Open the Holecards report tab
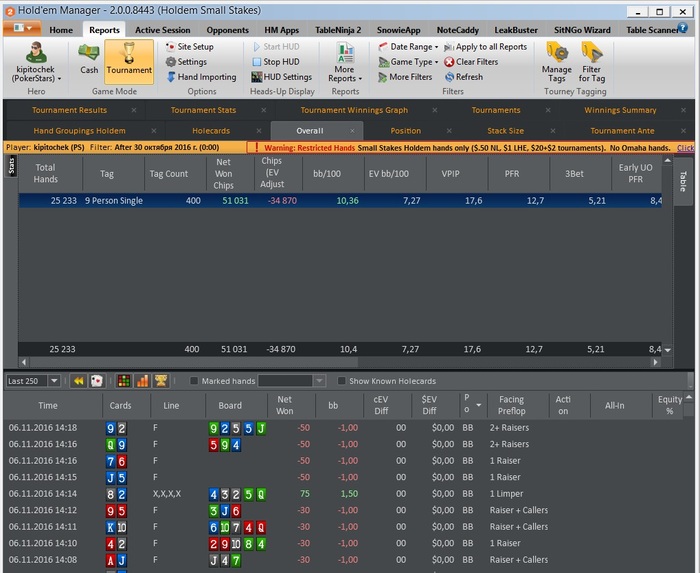 [x=211, y=131]
